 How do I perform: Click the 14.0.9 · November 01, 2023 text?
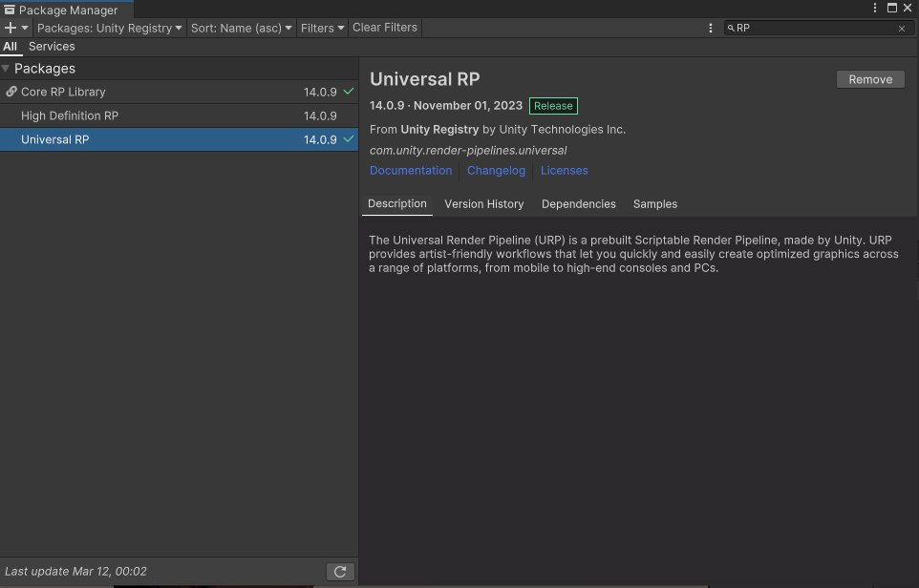coord(445,105)
